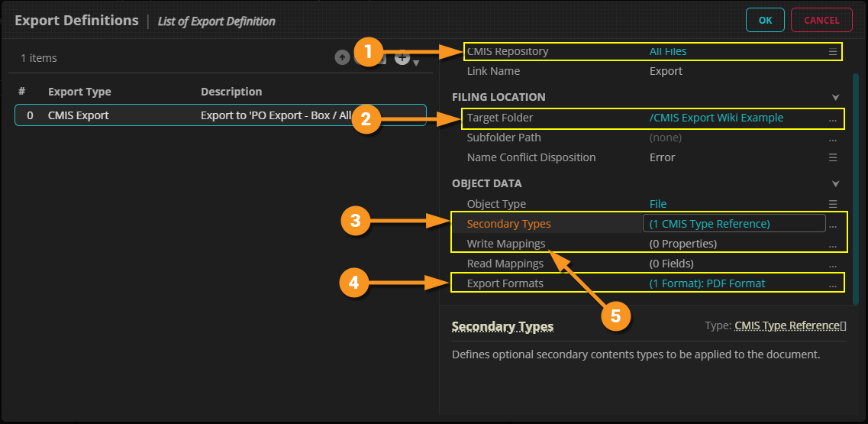This screenshot has width=868, height=424.
Task: Click the Object Type list menu icon
Action: click(833, 204)
